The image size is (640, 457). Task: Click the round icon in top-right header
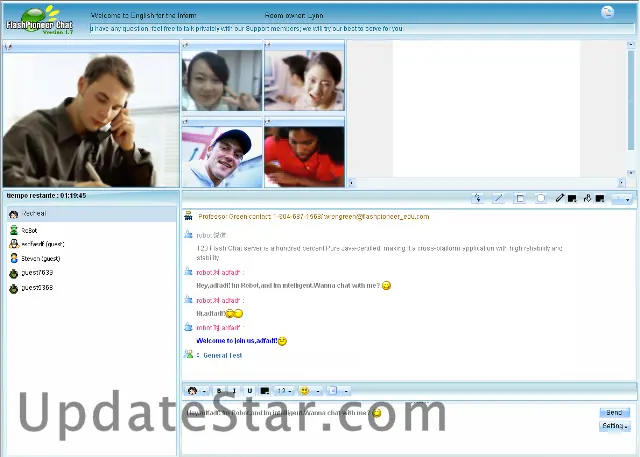pyautogui.click(x=608, y=12)
